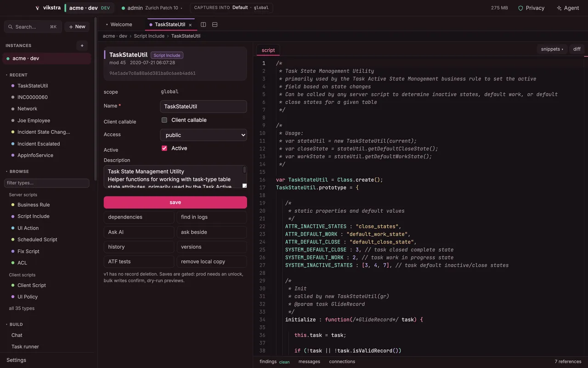Viewport: 588px width, 368px height.
Task: Click the remove local copy button
Action: (212, 262)
